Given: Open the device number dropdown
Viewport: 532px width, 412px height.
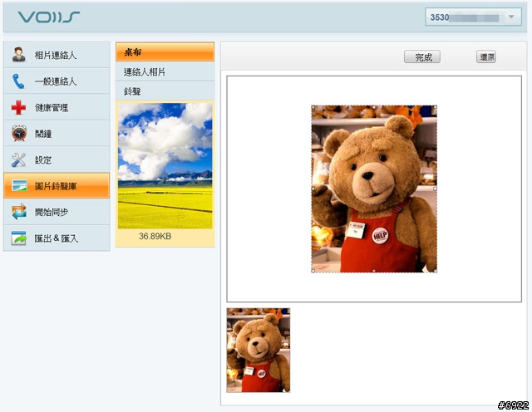Looking at the screenshot, I should (473, 17).
